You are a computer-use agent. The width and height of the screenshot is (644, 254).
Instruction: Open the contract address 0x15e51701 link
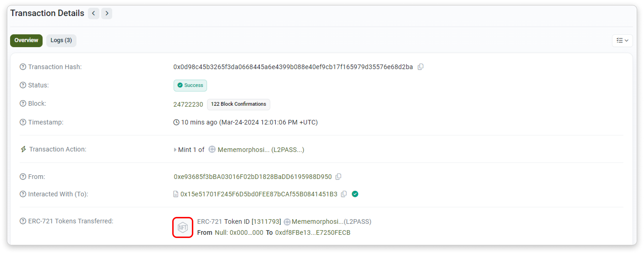click(x=259, y=194)
